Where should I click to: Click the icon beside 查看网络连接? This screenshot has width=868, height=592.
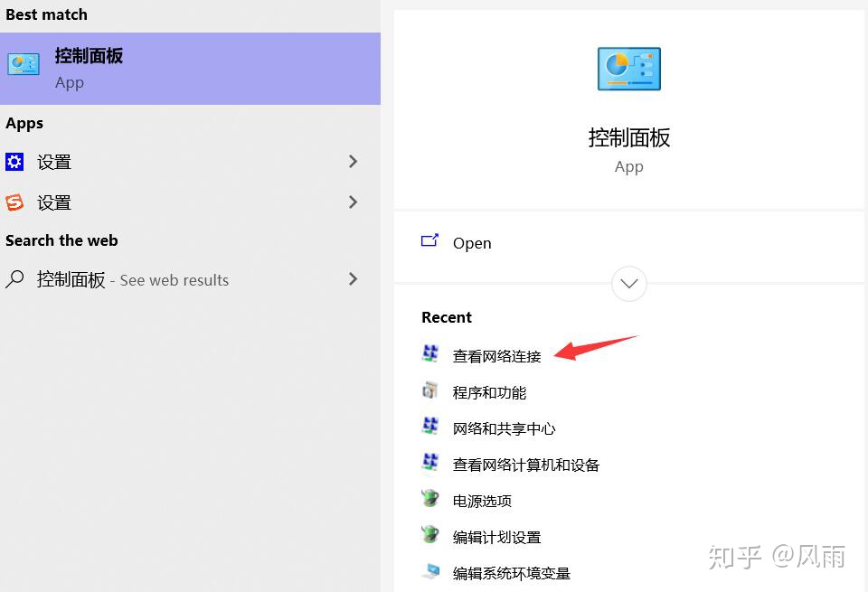point(430,353)
